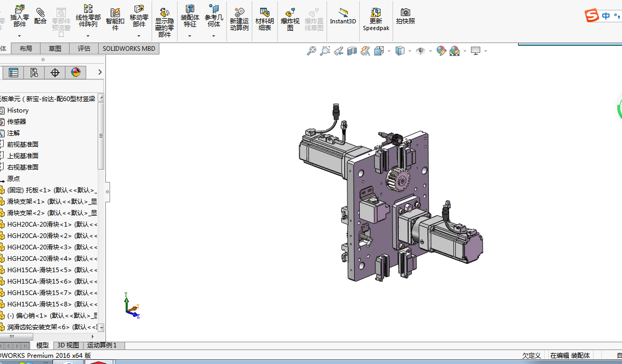Open the Edit Appearance color ball icon
This screenshot has width=622, height=364.
[441, 51]
